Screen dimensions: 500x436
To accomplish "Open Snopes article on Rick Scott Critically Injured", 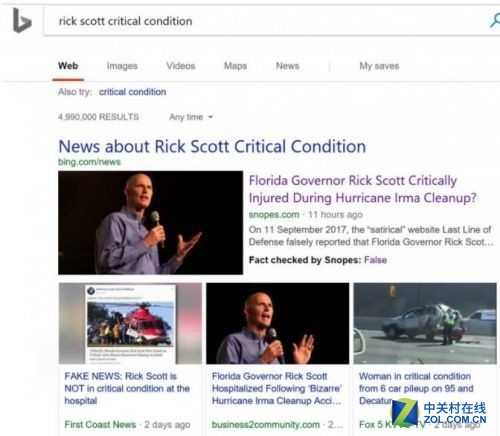I will (363, 189).
